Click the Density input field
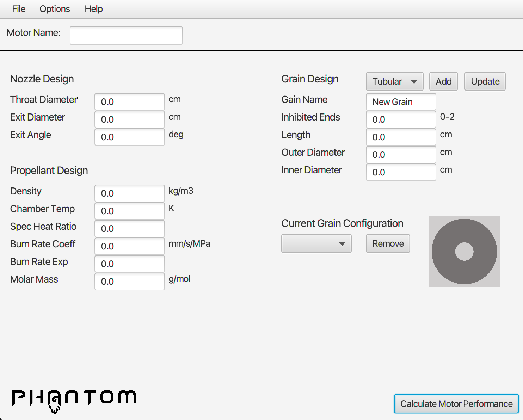 (x=130, y=193)
